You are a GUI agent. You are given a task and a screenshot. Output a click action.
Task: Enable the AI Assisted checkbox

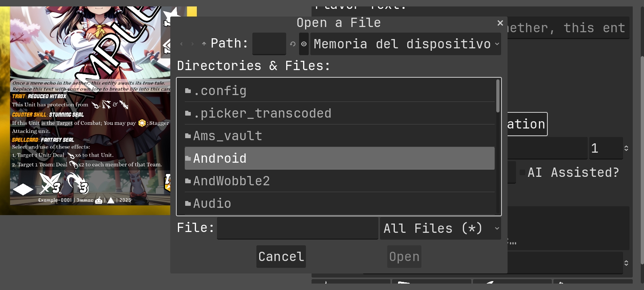(522, 172)
